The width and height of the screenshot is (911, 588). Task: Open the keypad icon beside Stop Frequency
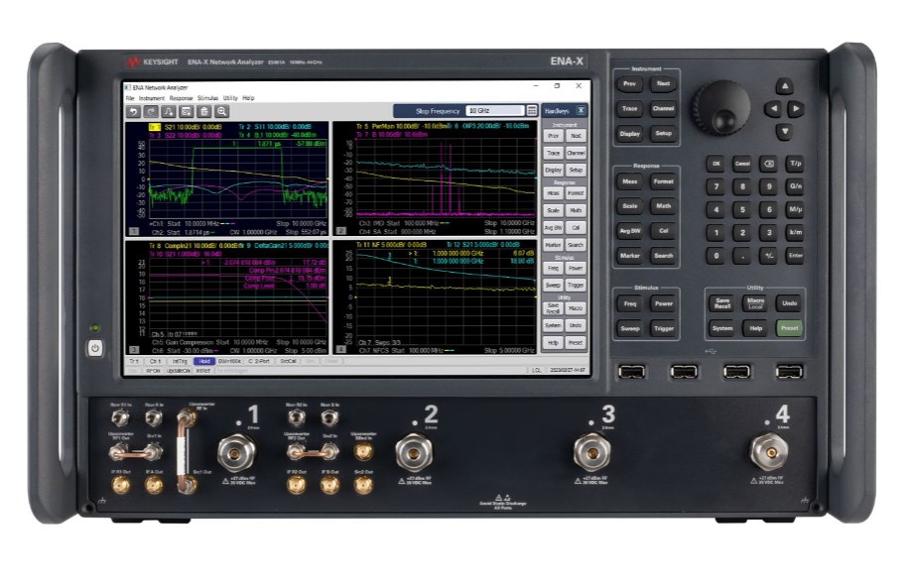(x=532, y=111)
